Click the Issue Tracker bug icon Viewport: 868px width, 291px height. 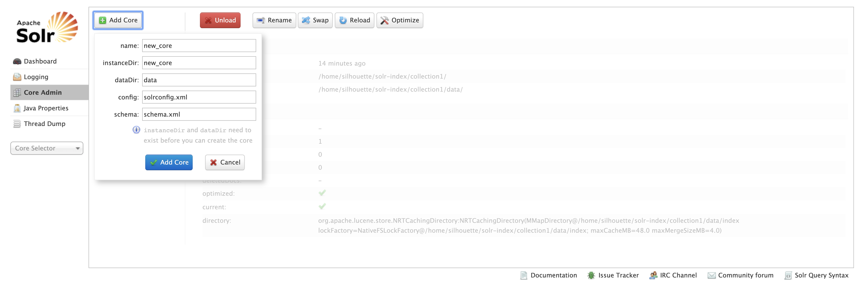point(591,275)
